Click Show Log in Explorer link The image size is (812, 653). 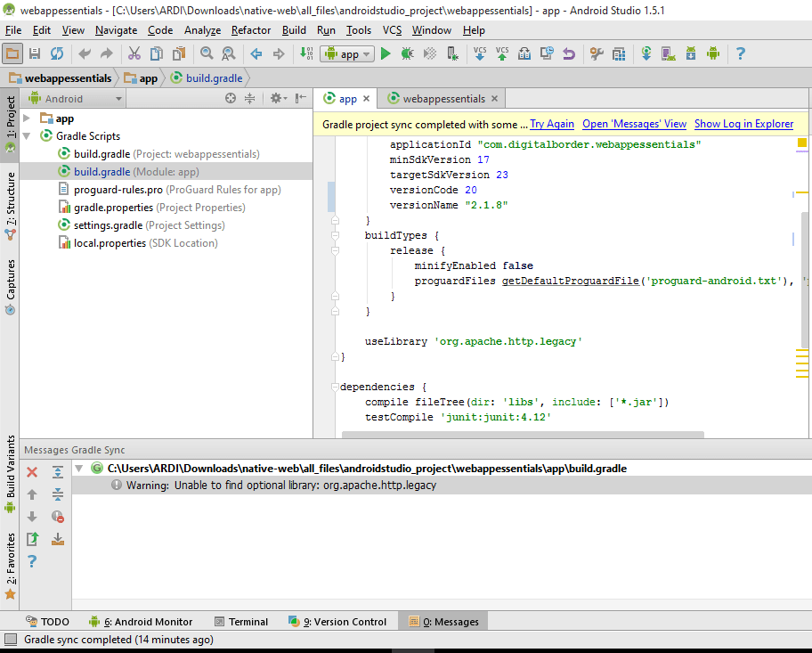pos(743,124)
